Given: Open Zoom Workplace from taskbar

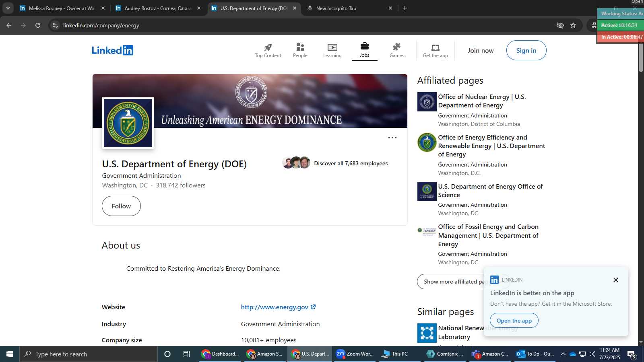Looking at the screenshot, I should [x=355, y=354].
